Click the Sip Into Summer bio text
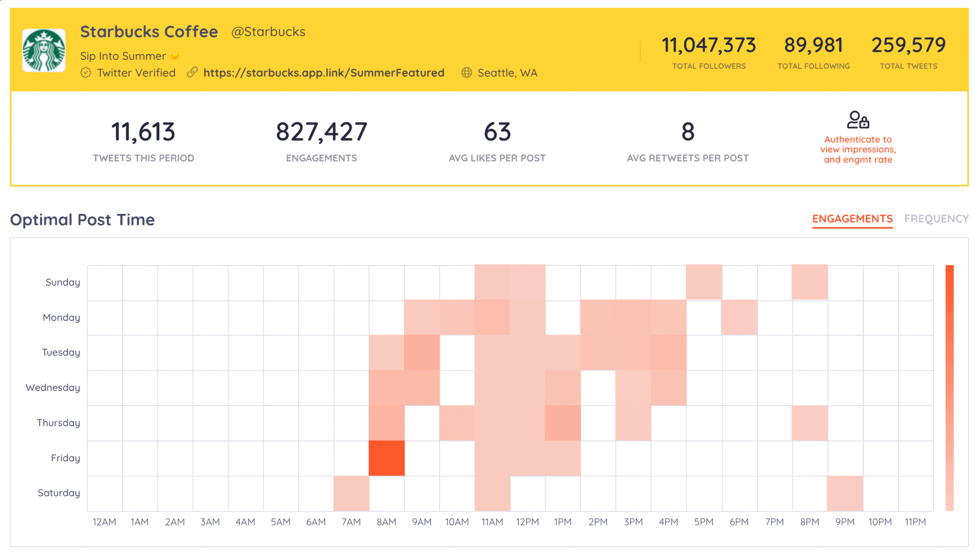This screenshot has height=554, width=980. (x=123, y=56)
